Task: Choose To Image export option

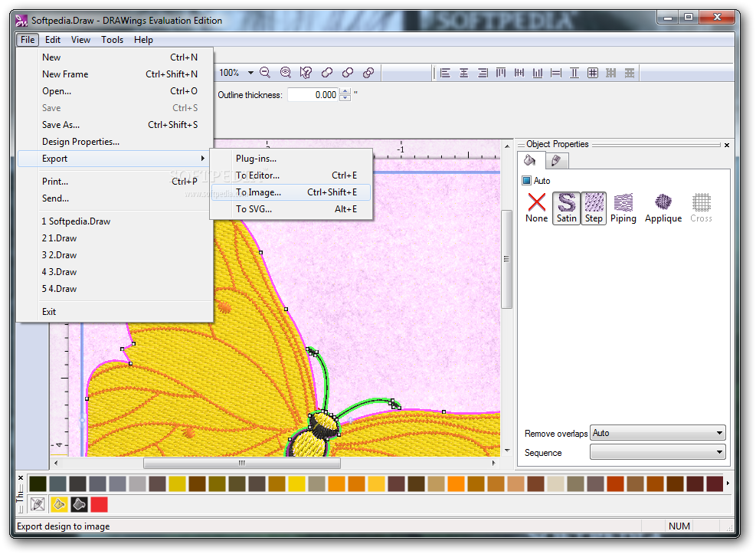Action: pyautogui.click(x=291, y=192)
